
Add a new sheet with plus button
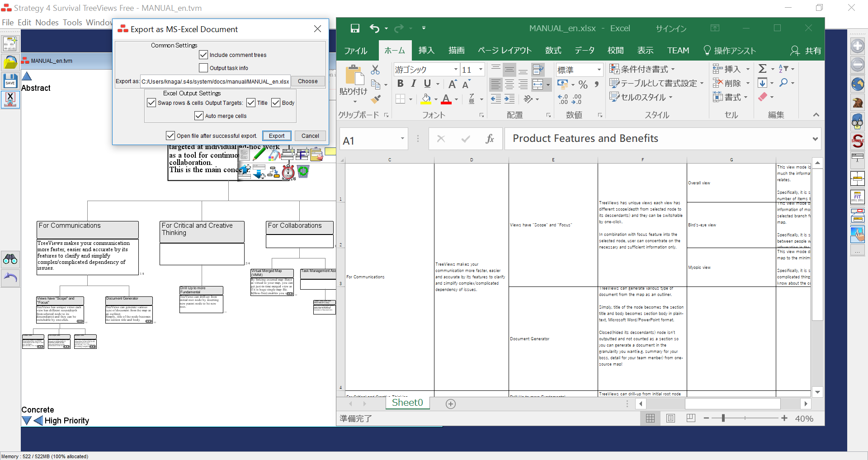[451, 404]
